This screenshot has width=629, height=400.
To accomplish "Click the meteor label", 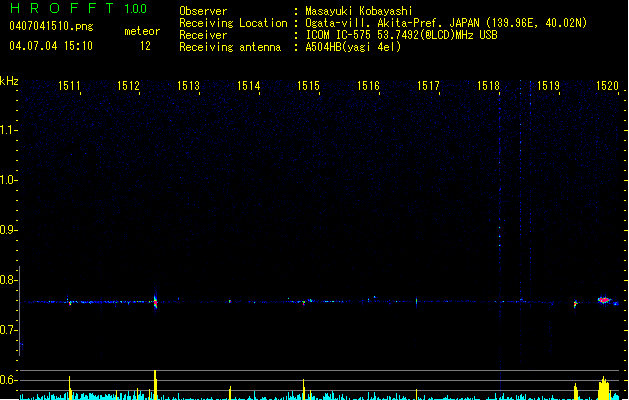I will coord(142,31).
